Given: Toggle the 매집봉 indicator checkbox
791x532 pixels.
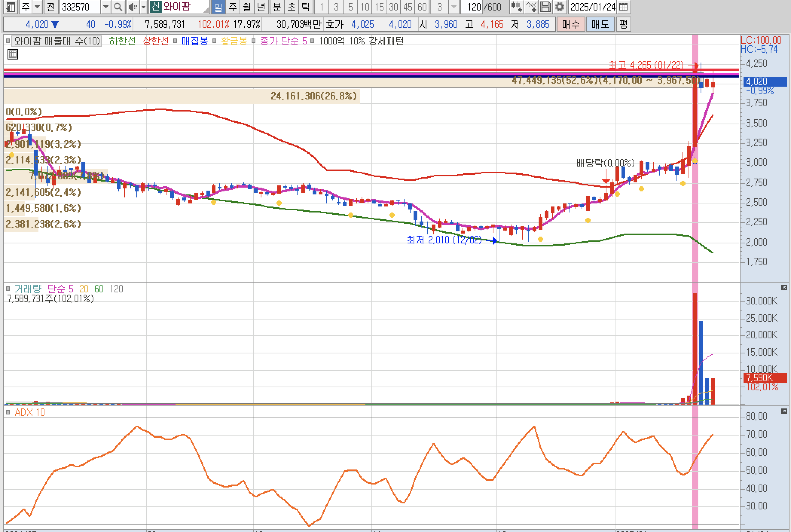Looking at the screenshot, I should [175, 41].
